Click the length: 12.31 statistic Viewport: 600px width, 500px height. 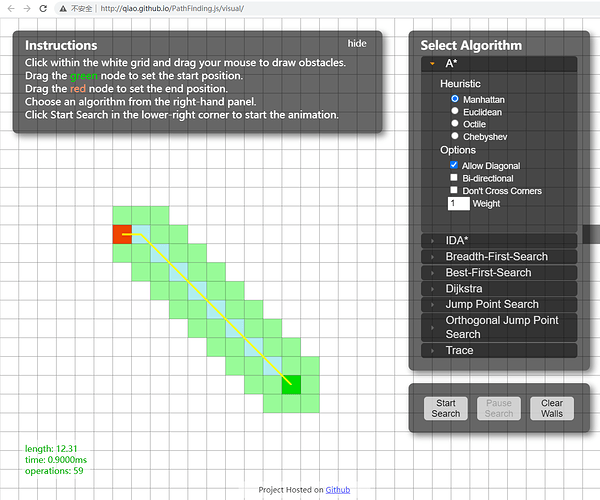coord(51,449)
